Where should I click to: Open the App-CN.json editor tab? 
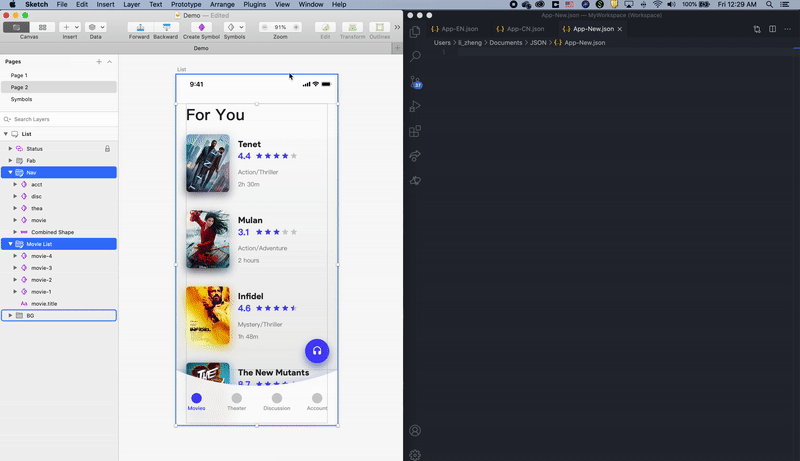pyautogui.click(x=520, y=29)
